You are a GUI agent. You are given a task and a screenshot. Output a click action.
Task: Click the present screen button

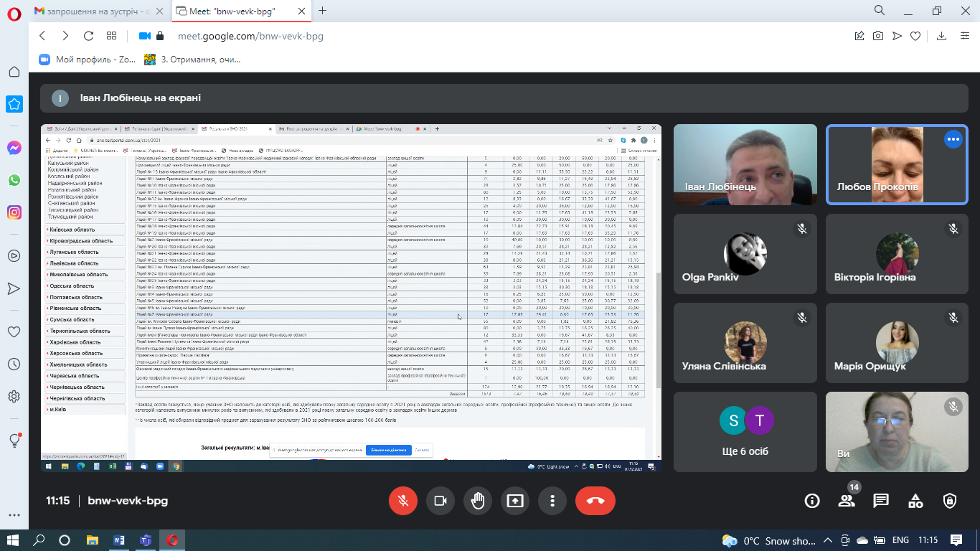tap(514, 501)
